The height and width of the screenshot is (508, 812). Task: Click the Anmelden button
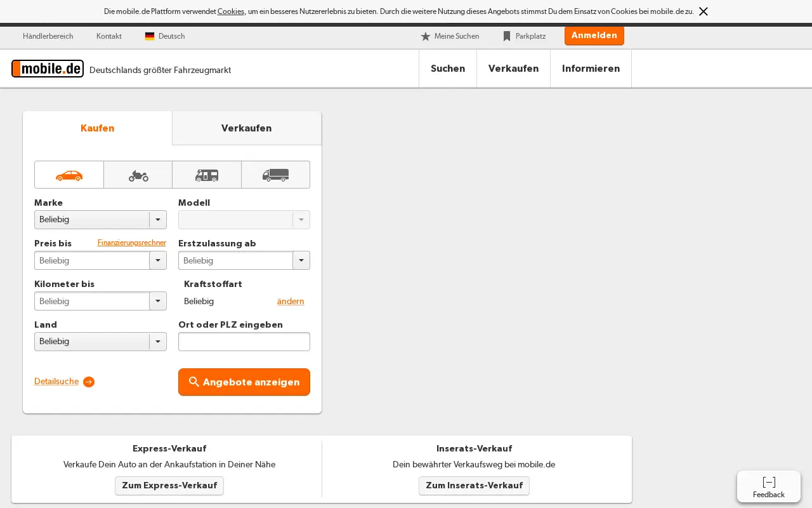pos(594,36)
